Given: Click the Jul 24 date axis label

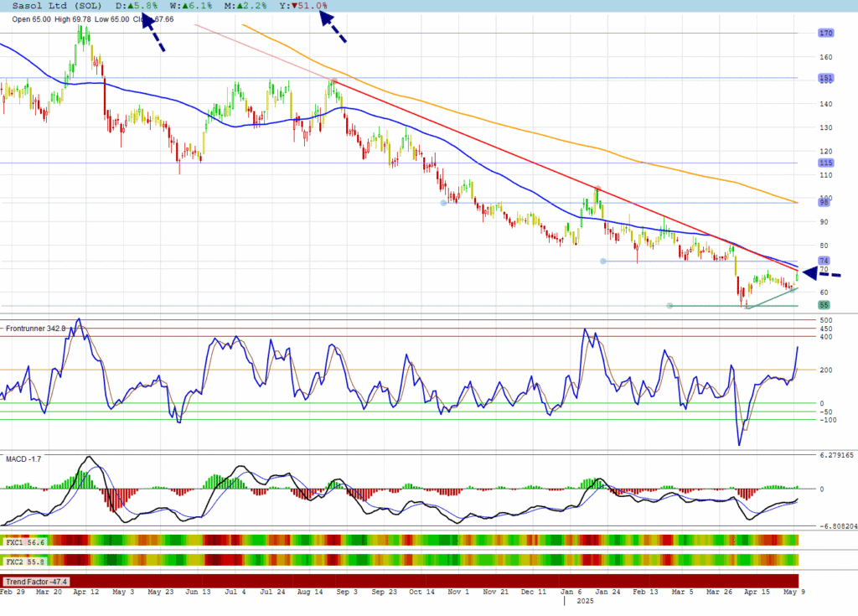Looking at the screenshot, I should (272, 592).
